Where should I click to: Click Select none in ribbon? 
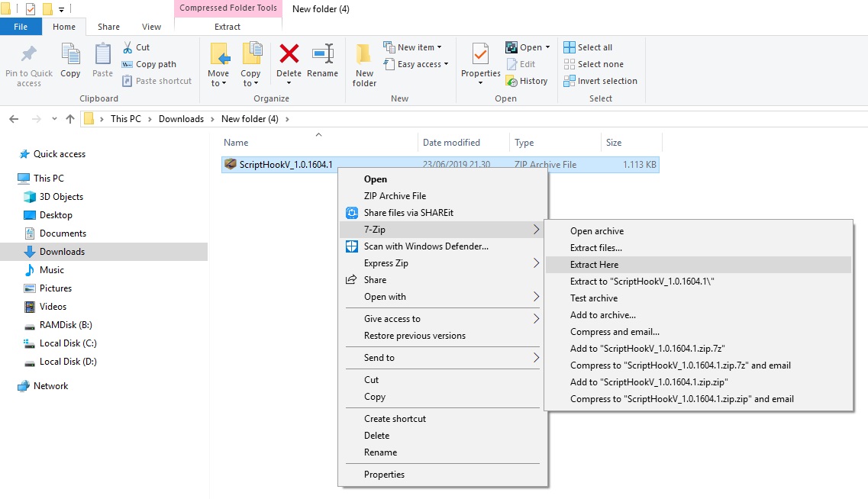tap(593, 64)
